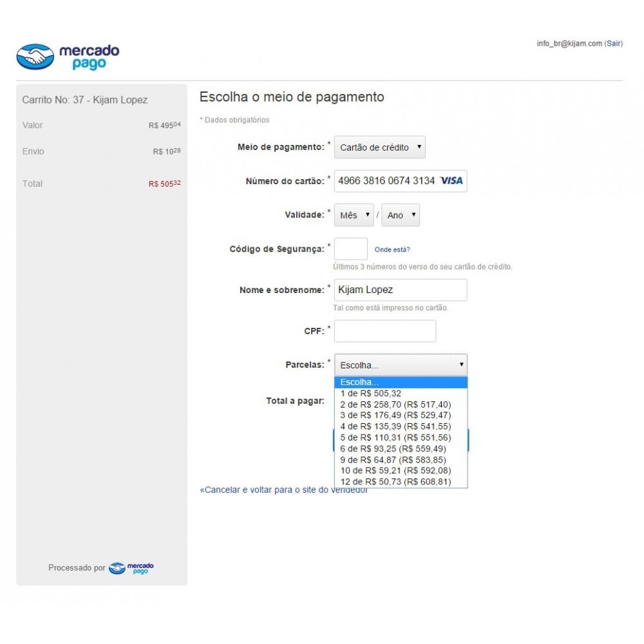The image size is (644, 644).
Task: Focus the Número do cartão input field
Action: coord(401,181)
